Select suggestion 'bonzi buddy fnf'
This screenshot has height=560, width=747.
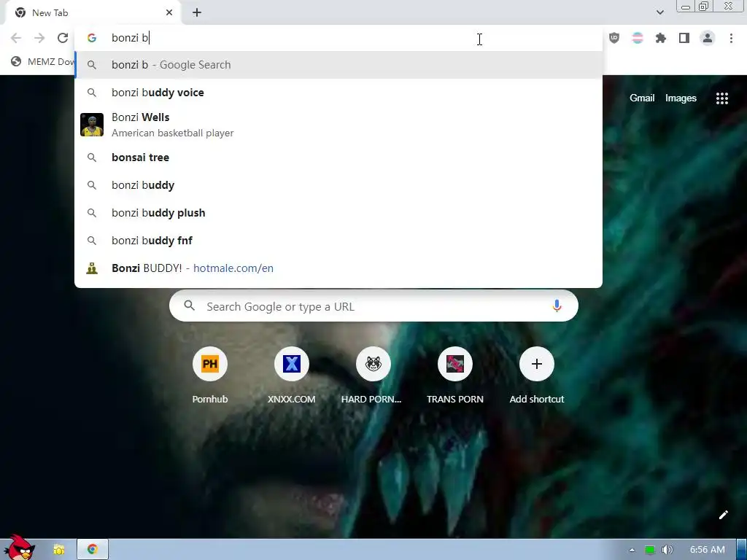(338, 241)
